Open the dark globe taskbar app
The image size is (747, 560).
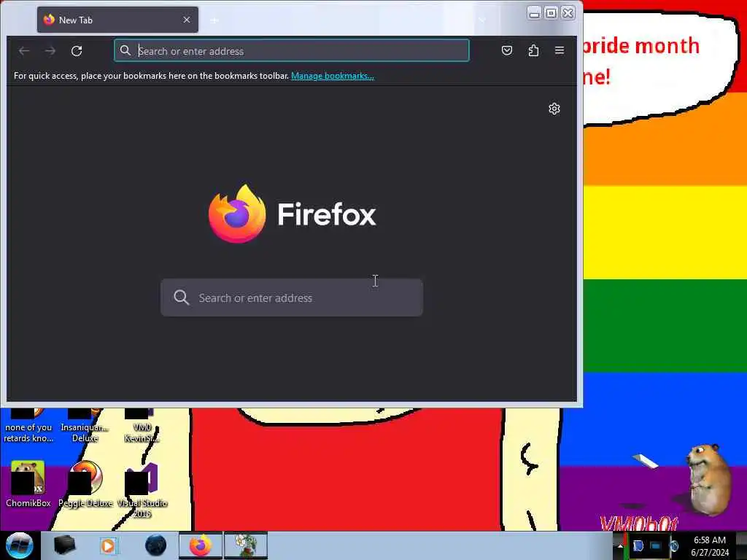[x=156, y=545]
